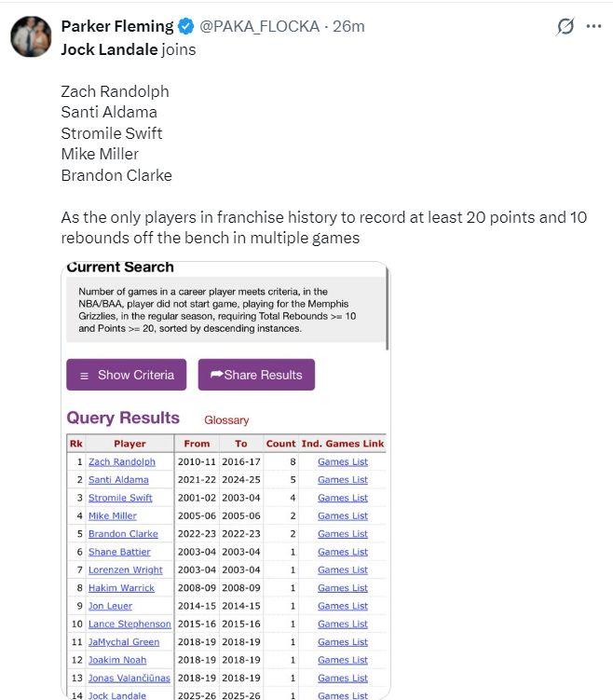Open Zach Randolph's player link
The image size is (613, 700).
[122, 461]
